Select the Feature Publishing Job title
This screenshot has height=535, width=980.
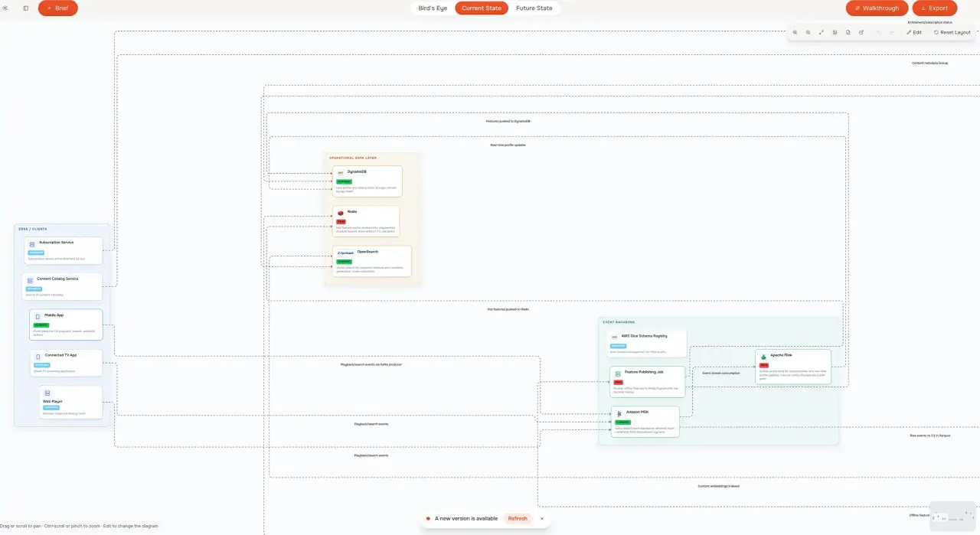click(644, 372)
